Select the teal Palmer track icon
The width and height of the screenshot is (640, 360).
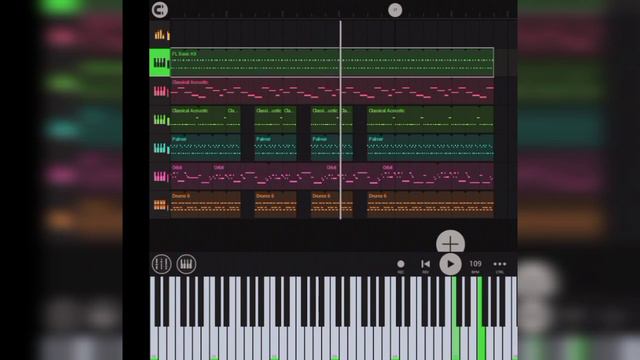tap(160, 148)
